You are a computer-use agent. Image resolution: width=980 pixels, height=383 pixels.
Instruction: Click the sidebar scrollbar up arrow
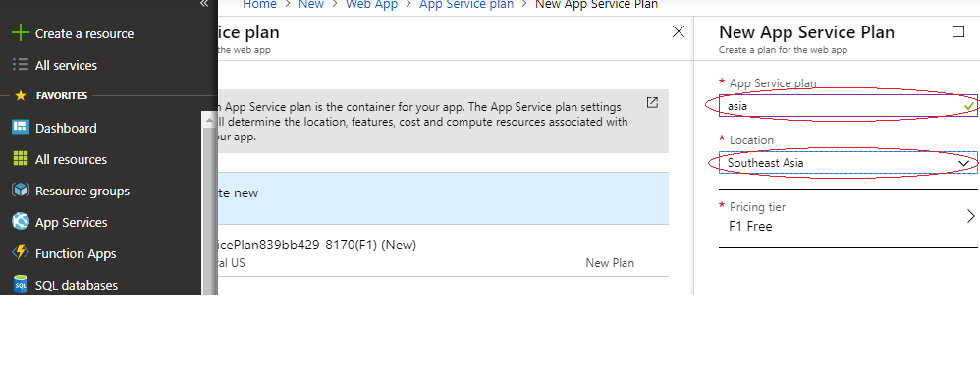pyautogui.click(x=209, y=120)
